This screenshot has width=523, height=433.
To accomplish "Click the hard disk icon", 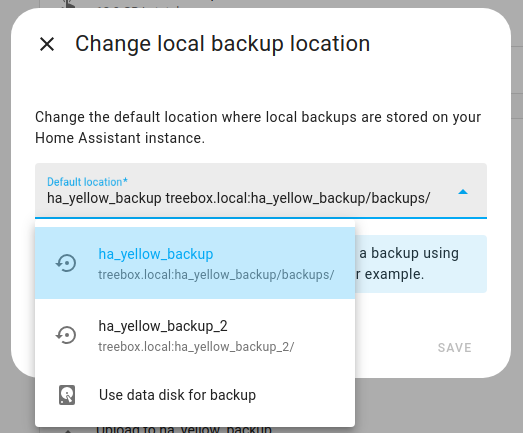I will point(67,395).
